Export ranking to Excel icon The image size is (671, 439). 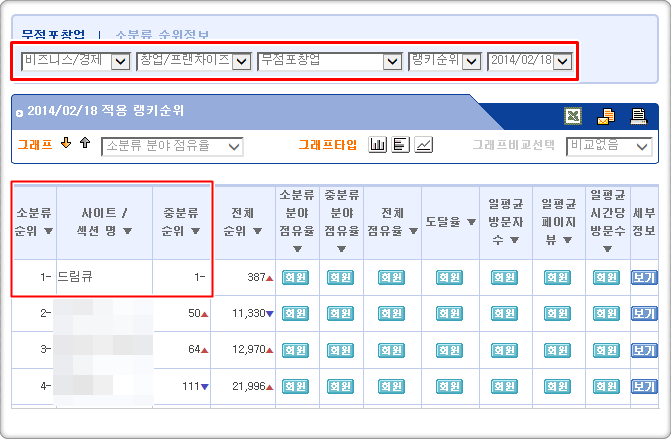[x=573, y=116]
